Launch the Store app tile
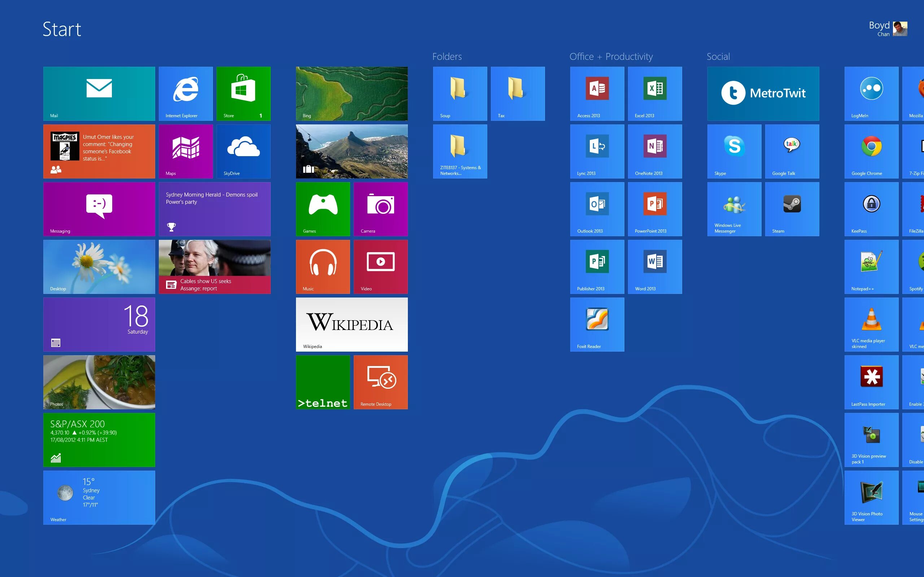This screenshot has width=924, height=577. coord(243,93)
